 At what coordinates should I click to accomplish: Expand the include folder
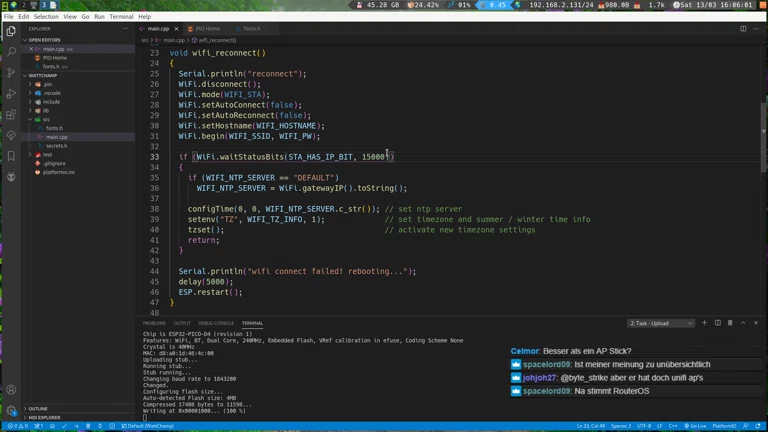tap(50, 102)
